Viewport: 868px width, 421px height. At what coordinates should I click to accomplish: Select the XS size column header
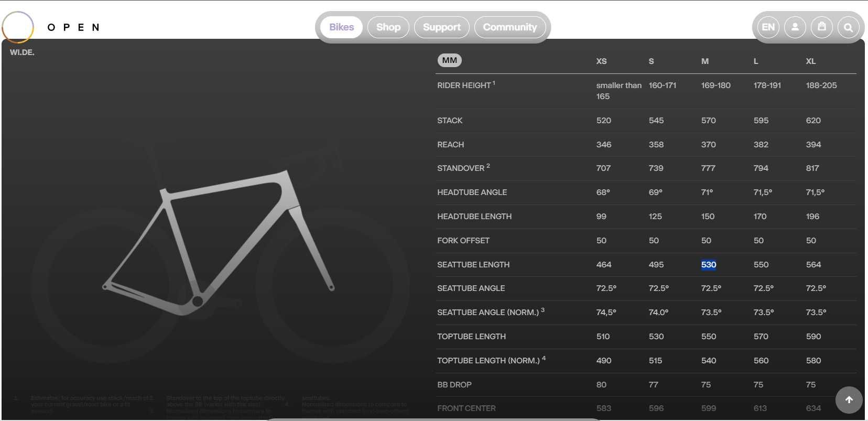click(602, 61)
